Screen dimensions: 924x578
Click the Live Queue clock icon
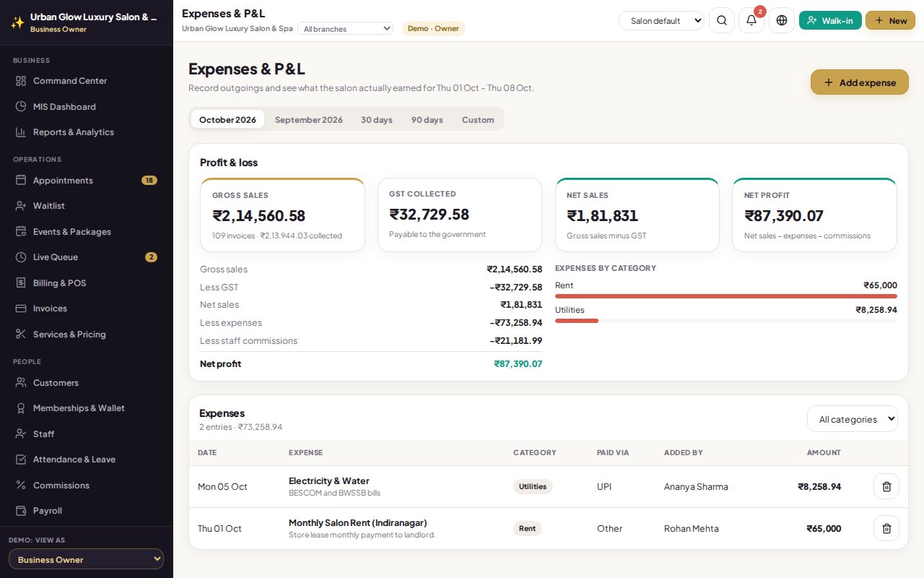[x=21, y=257]
